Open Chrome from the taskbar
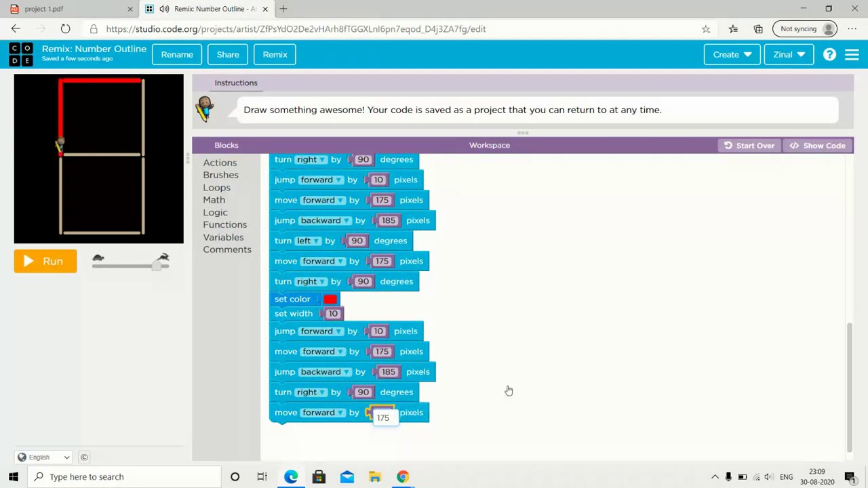 (403, 476)
